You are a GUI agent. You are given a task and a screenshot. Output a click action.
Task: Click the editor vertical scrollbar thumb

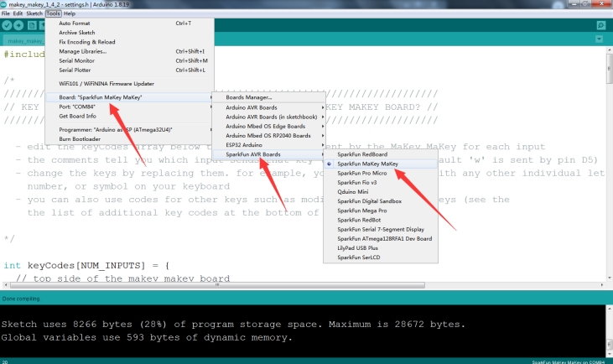609,69
